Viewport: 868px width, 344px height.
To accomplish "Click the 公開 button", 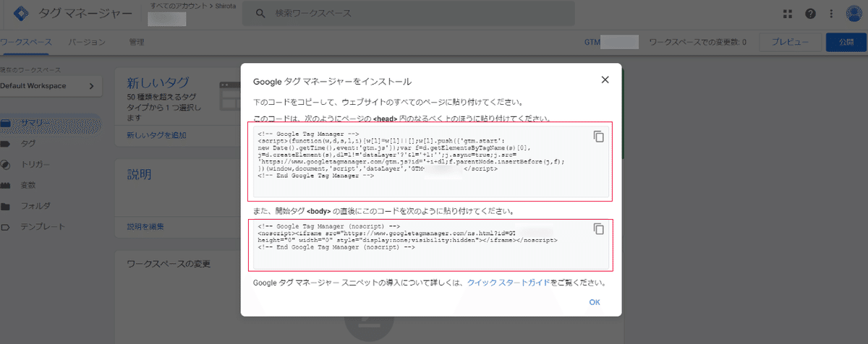I will tap(846, 43).
